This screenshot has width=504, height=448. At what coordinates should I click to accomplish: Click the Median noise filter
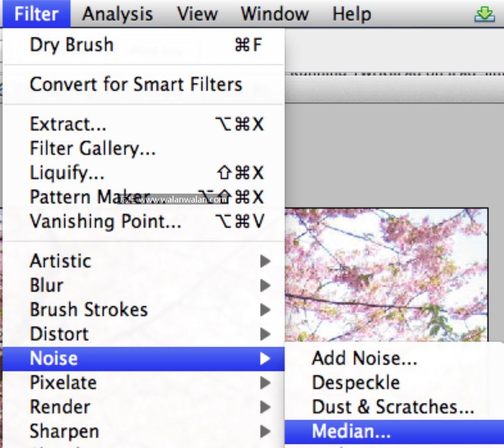pos(351,431)
